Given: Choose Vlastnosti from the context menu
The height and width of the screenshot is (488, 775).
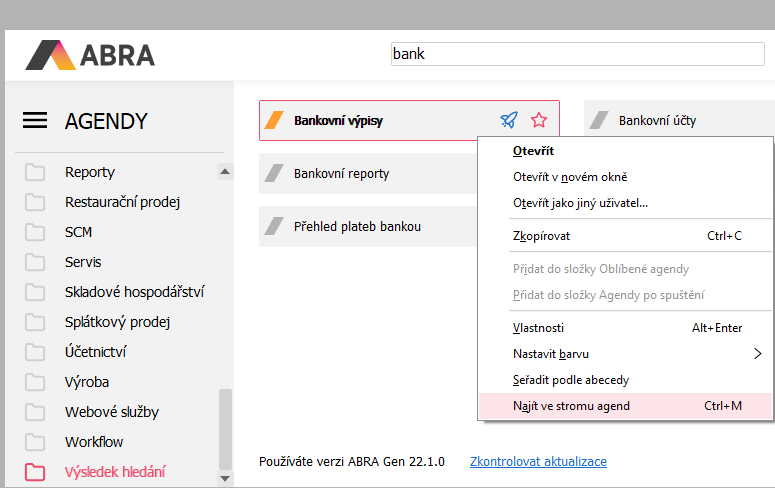Looking at the screenshot, I should (x=625, y=328).
